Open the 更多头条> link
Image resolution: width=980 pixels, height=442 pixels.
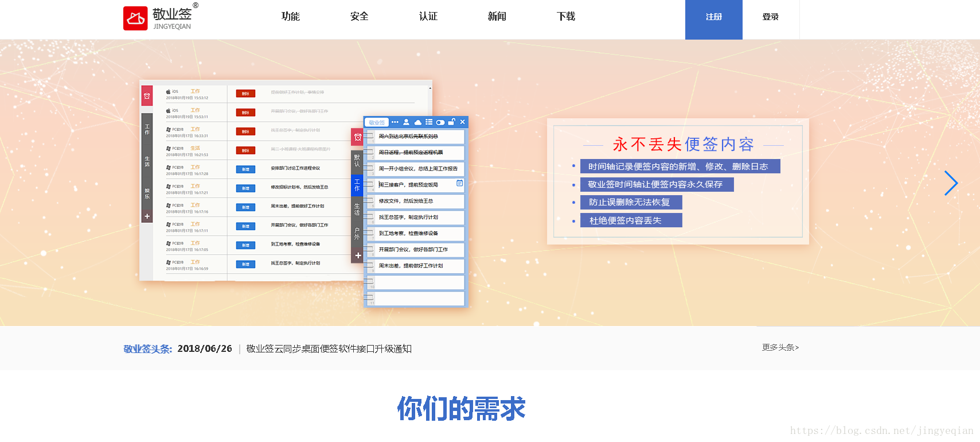(x=780, y=347)
